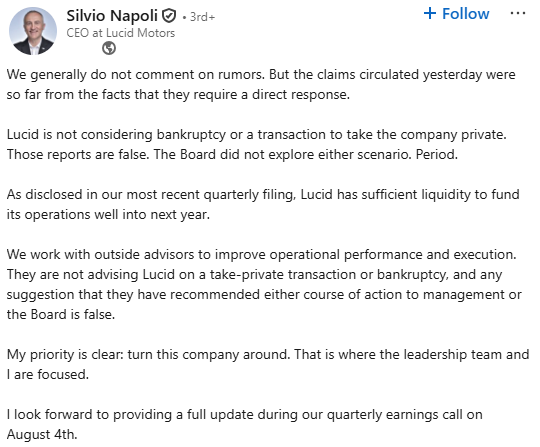
Task: Click the 'CEO at Lucid Motors' headline
Action: pyautogui.click(x=121, y=33)
